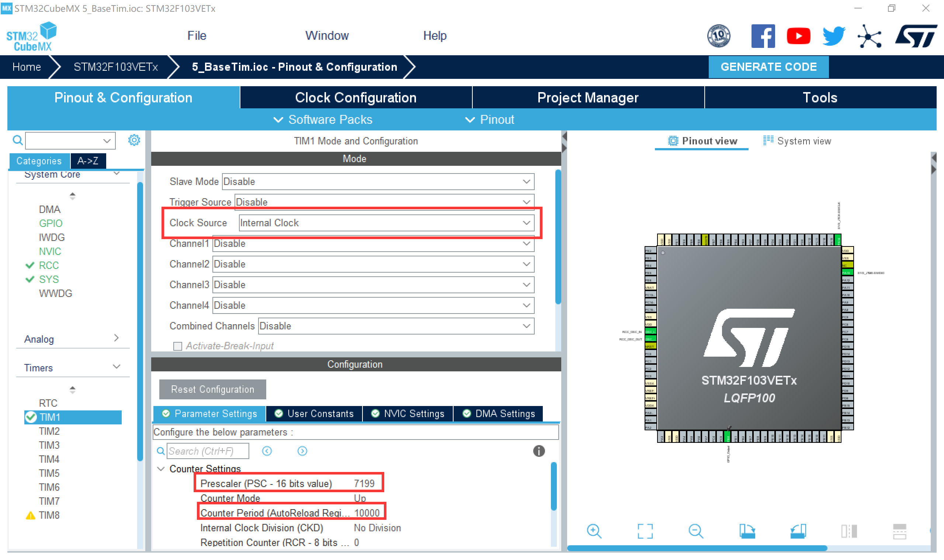Fit the chip view to screen

point(645,531)
